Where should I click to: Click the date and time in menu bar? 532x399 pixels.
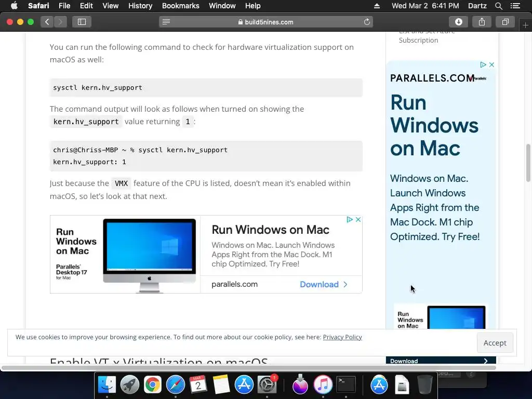click(425, 6)
